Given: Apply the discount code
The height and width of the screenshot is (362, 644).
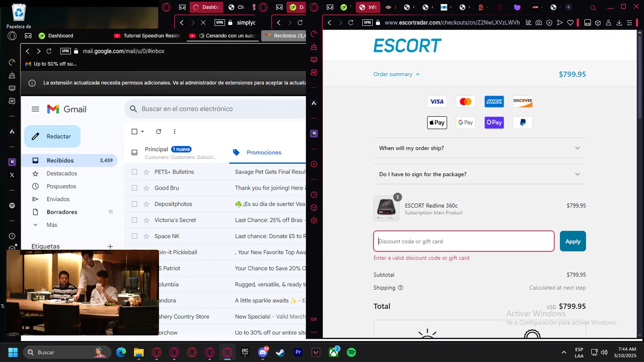Looking at the screenshot, I should point(573,241).
